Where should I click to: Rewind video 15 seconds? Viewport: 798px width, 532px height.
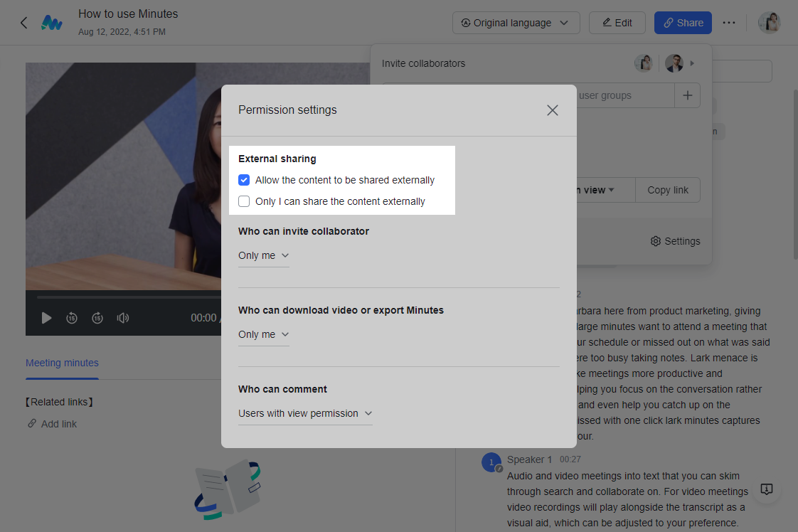[72, 318]
